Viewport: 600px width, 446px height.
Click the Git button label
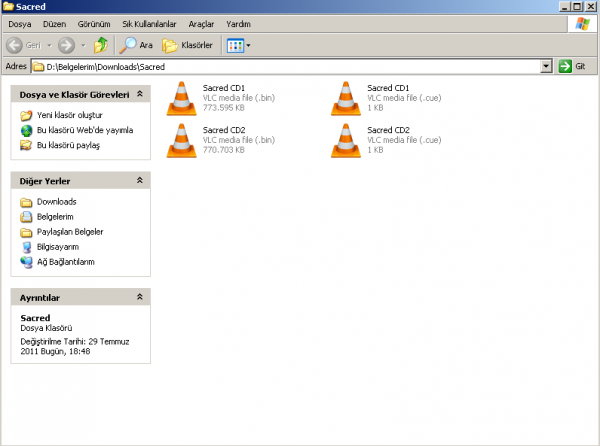point(580,67)
